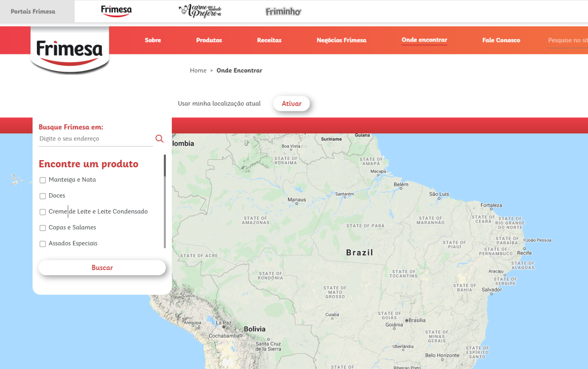The width and height of the screenshot is (588, 369).
Task: Open the Sobre menu
Action: pyautogui.click(x=153, y=40)
